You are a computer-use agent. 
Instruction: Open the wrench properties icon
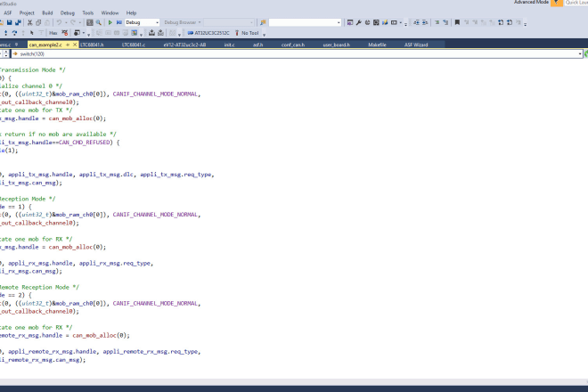click(x=358, y=22)
